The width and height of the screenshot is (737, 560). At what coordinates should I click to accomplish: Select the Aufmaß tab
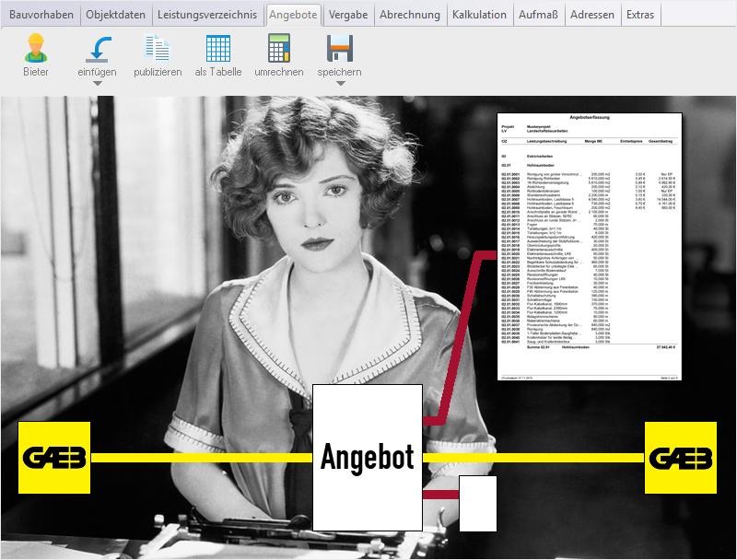[x=539, y=15]
